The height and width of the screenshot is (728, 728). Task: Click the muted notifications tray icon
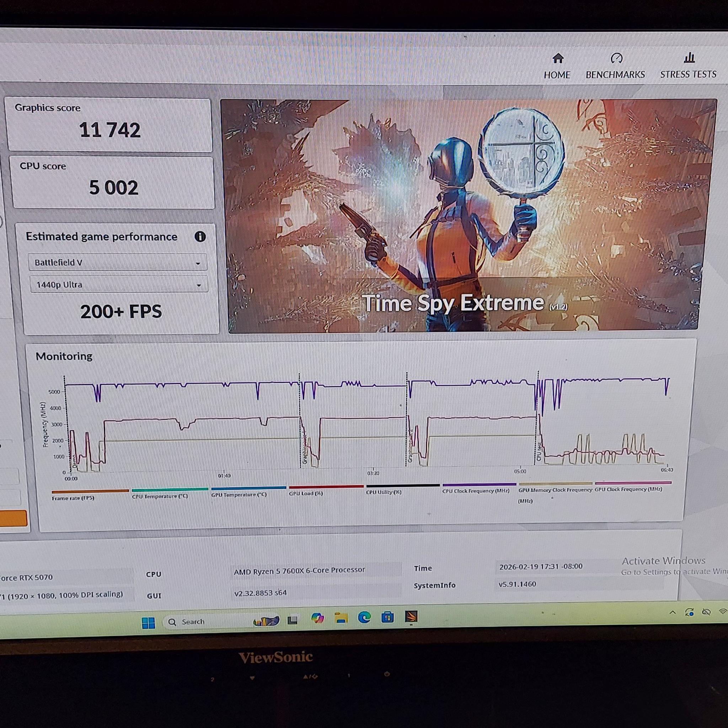point(706,611)
